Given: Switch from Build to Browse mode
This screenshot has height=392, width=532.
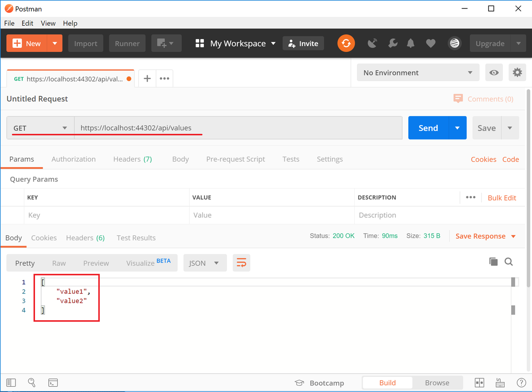Looking at the screenshot, I should (437, 382).
